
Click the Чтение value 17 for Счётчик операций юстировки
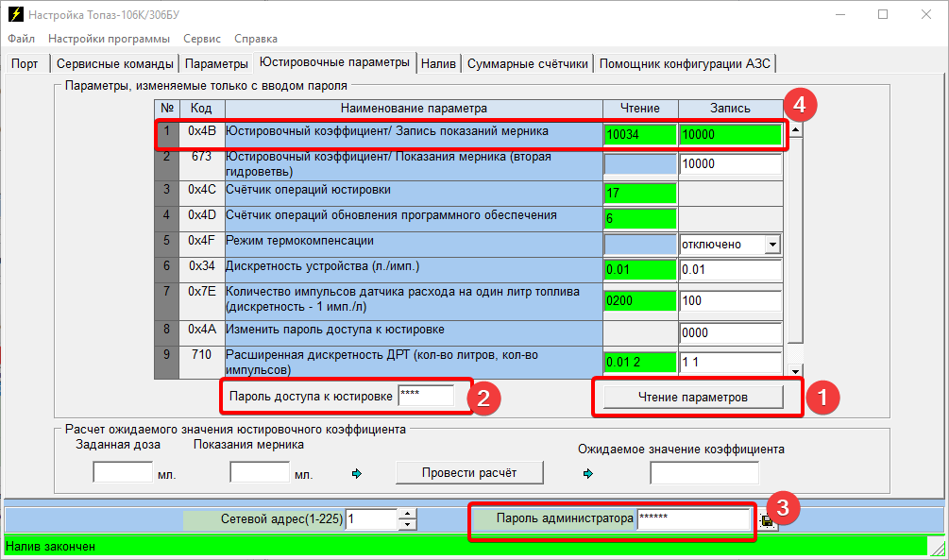point(640,194)
